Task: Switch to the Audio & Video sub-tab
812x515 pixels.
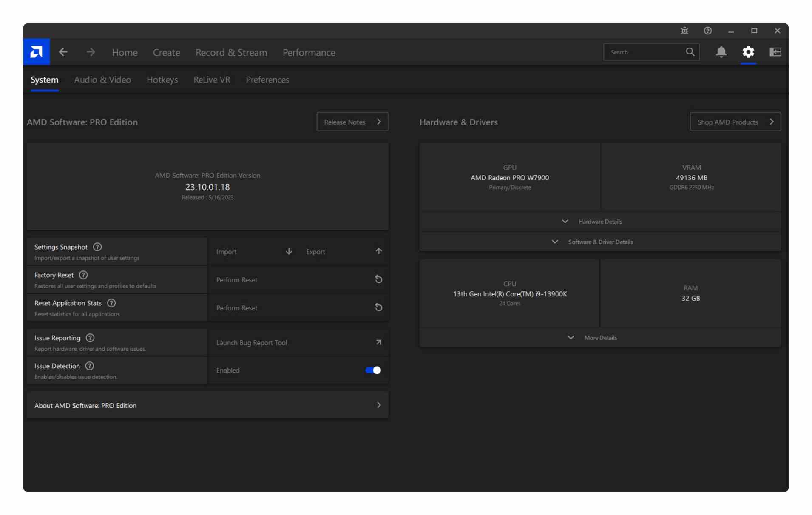Action: pos(102,80)
